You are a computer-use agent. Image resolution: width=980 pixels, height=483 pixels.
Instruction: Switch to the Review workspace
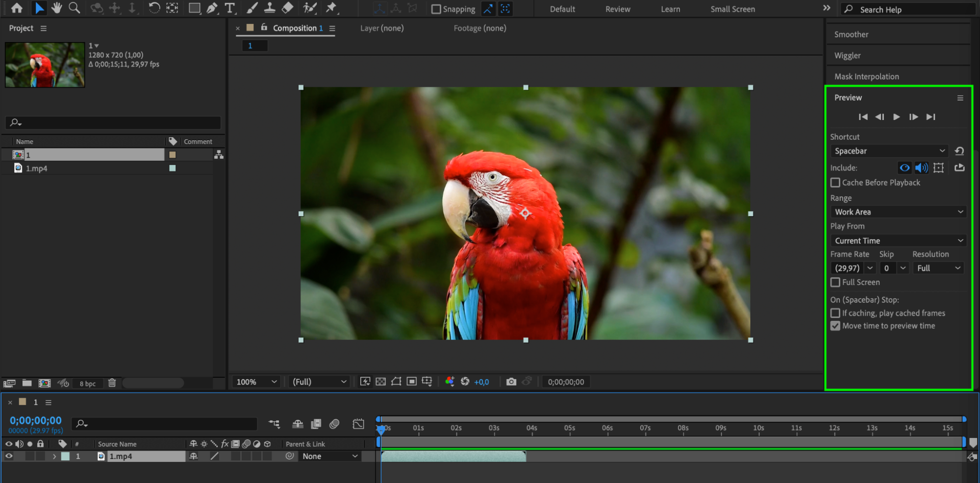tap(617, 9)
